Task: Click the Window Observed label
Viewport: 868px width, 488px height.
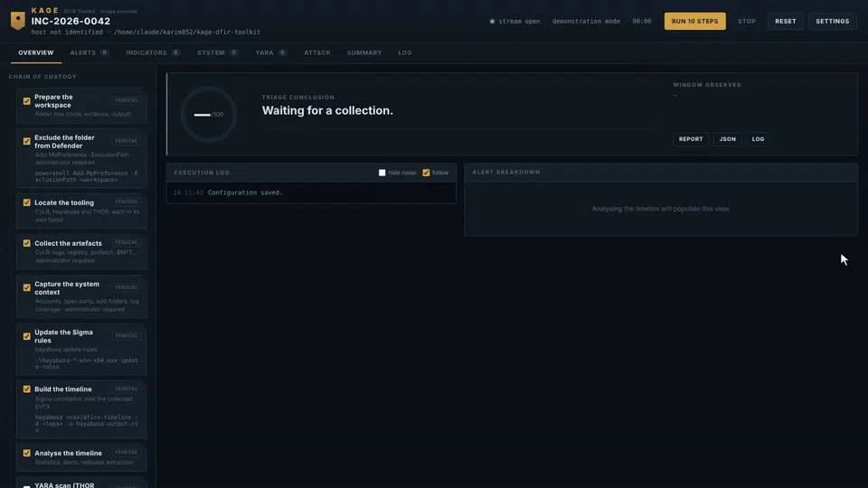Action: (x=707, y=85)
